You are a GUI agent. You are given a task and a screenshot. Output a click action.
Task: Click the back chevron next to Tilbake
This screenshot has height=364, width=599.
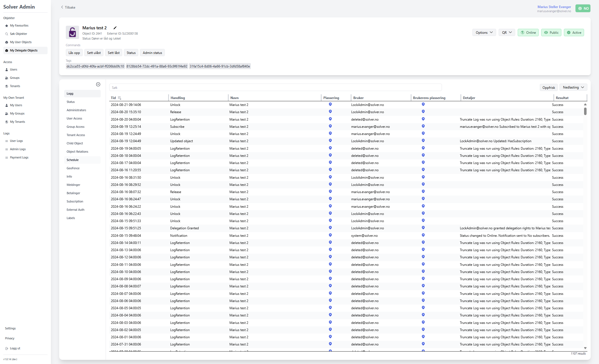(62, 7)
